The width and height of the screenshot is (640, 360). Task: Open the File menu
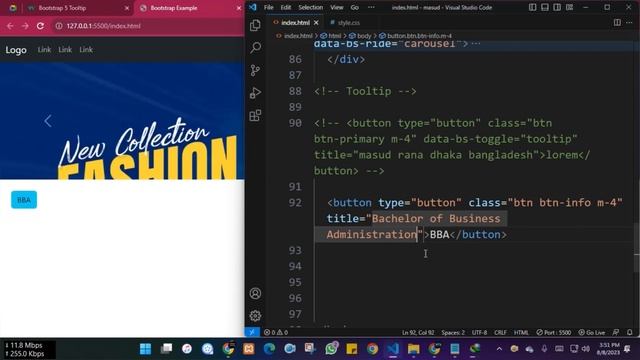tap(269, 7)
